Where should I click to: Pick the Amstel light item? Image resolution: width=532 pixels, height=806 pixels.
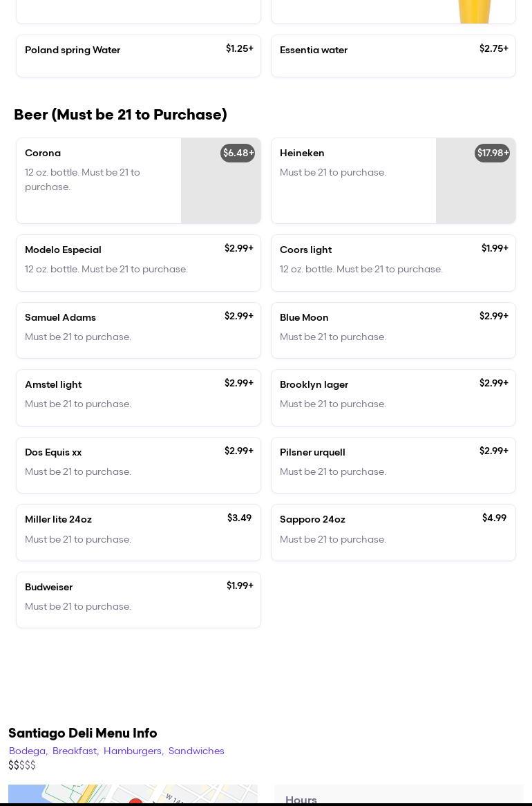coord(138,397)
